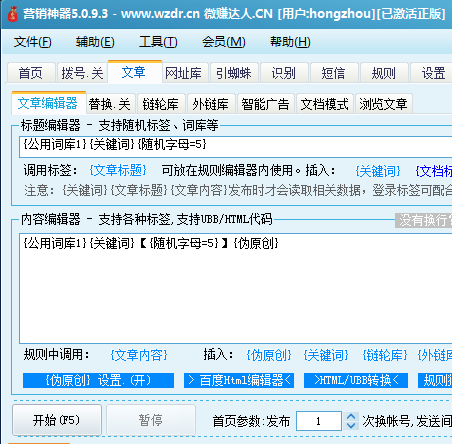Switch to the 拨号.关 tab
The height and width of the screenshot is (444, 452).
[82, 73]
